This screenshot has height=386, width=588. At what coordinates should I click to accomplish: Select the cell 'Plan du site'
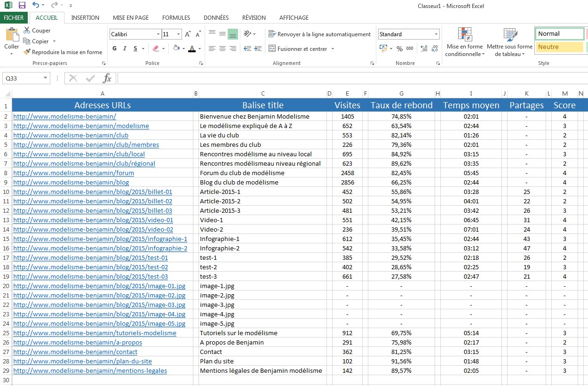point(263,361)
